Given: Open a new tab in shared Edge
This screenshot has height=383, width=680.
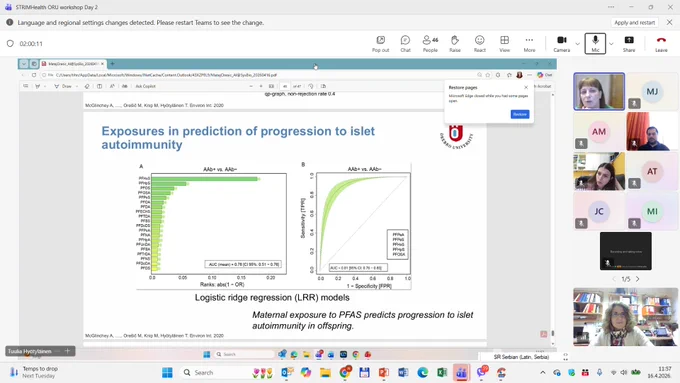Looking at the screenshot, I should (x=112, y=64).
